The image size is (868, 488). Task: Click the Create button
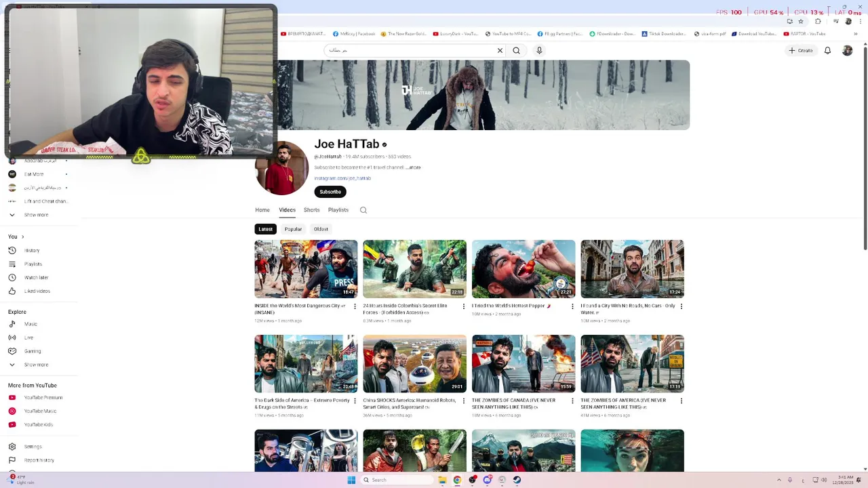pos(801,50)
